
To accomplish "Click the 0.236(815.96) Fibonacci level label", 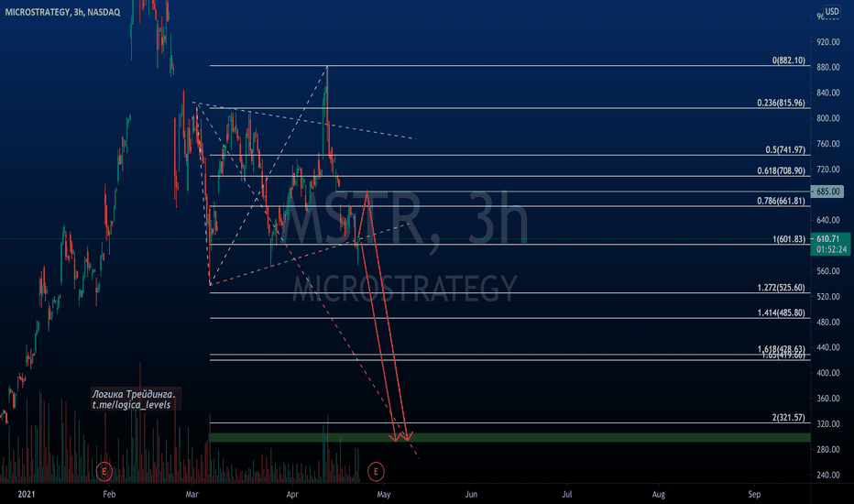I will [x=781, y=103].
